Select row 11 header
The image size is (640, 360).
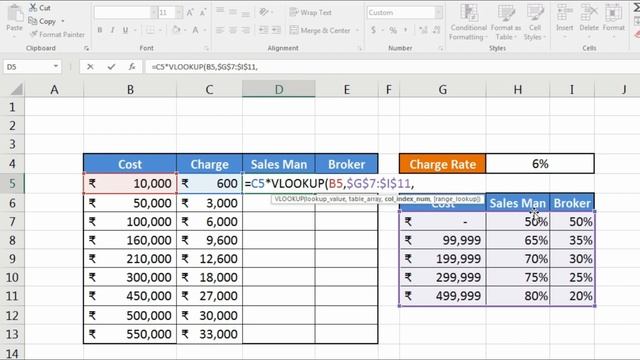pos(12,296)
